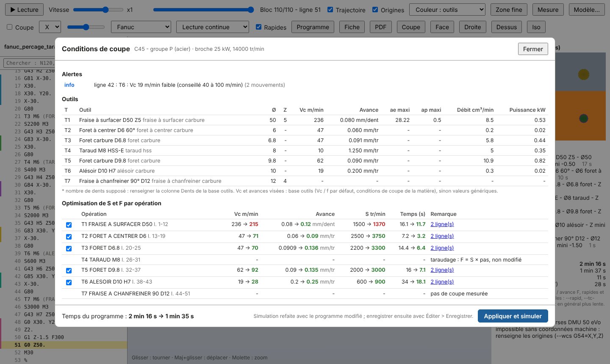
Task: Open the Zone fine tool
Action: point(509,10)
